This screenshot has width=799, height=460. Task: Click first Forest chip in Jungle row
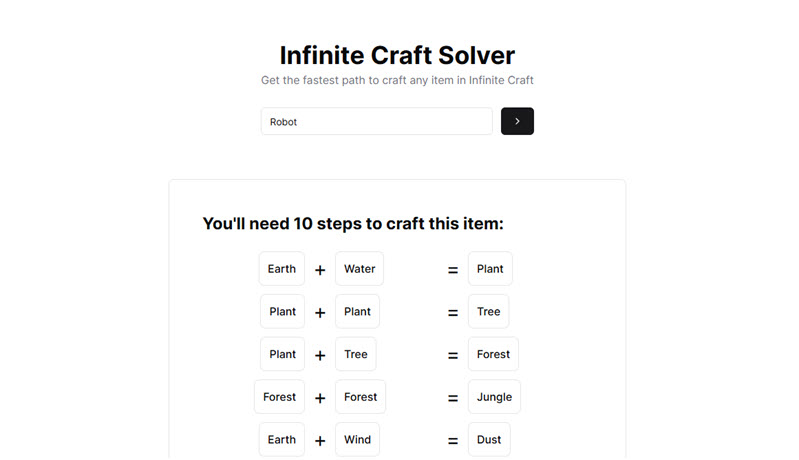[x=279, y=397]
